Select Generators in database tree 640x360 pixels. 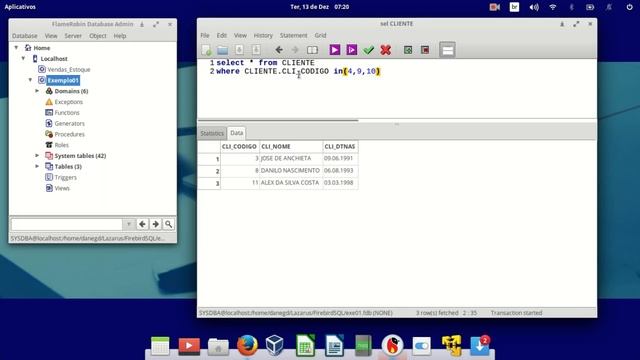point(69,123)
